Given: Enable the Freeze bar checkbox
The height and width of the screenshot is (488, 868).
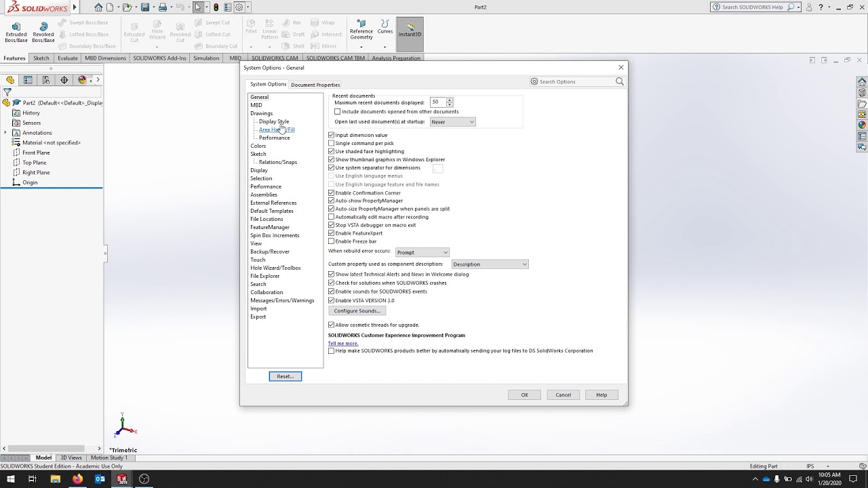Looking at the screenshot, I should (331, 241).
